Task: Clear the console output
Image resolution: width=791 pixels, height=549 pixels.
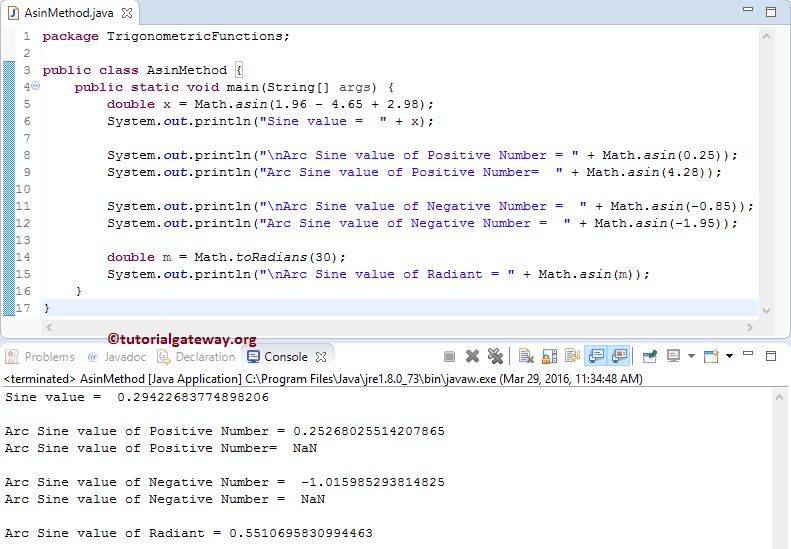Action: click(526, 357)
